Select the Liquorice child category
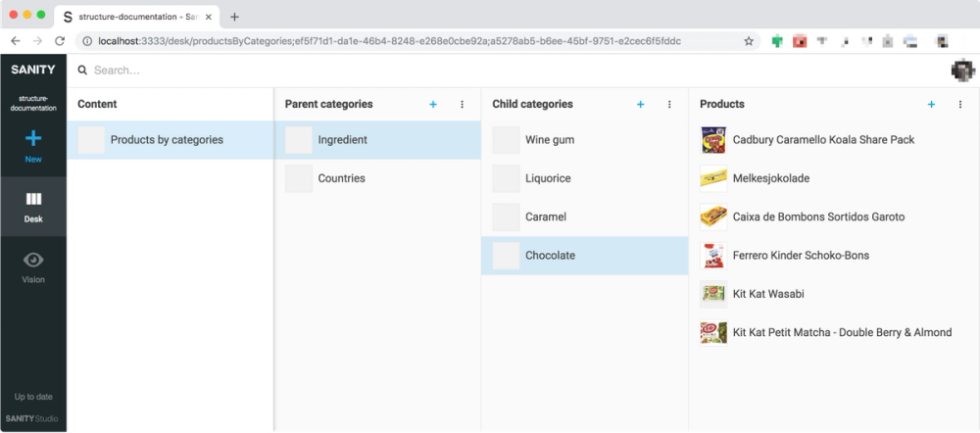Image resolution: width=980 pixels, height=433 pixels. 585,178
